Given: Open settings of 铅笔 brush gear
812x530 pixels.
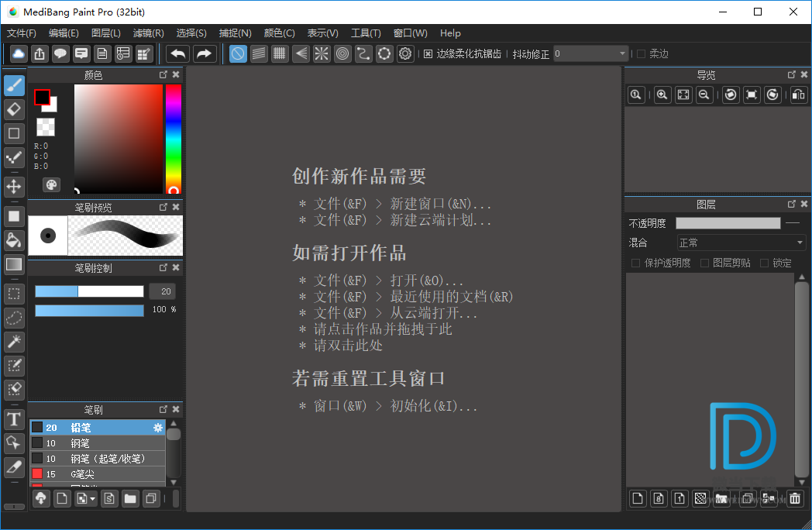Looking at the screenshot, I should click(x=158, y=428).
